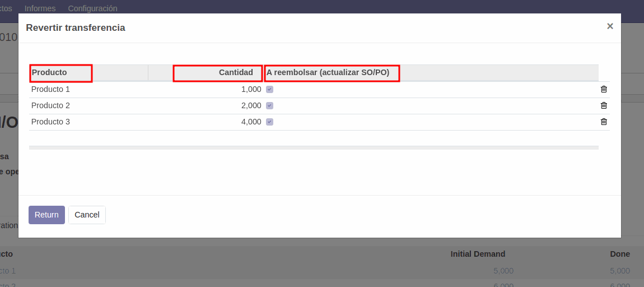Select the Producto 1 name cell

pos(50,89)
